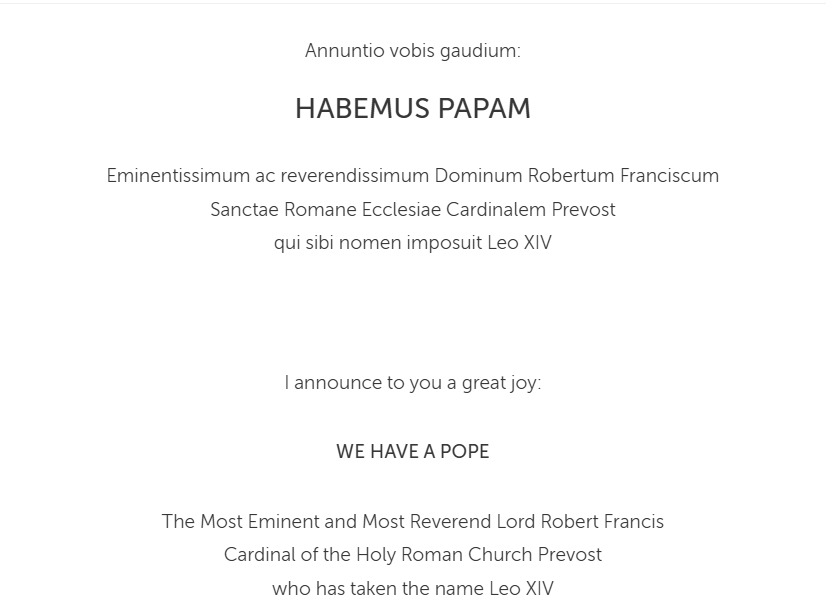Click the word 'Sanctae' in the Latin text
The image size is (835, 615).
coord(244,210)
